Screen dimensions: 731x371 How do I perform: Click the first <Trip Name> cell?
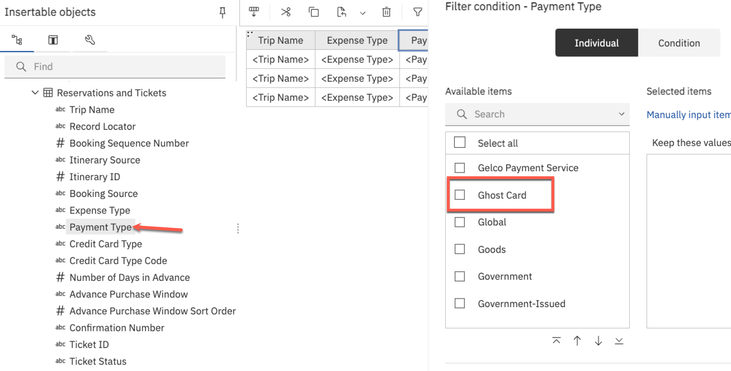[281, 60]
